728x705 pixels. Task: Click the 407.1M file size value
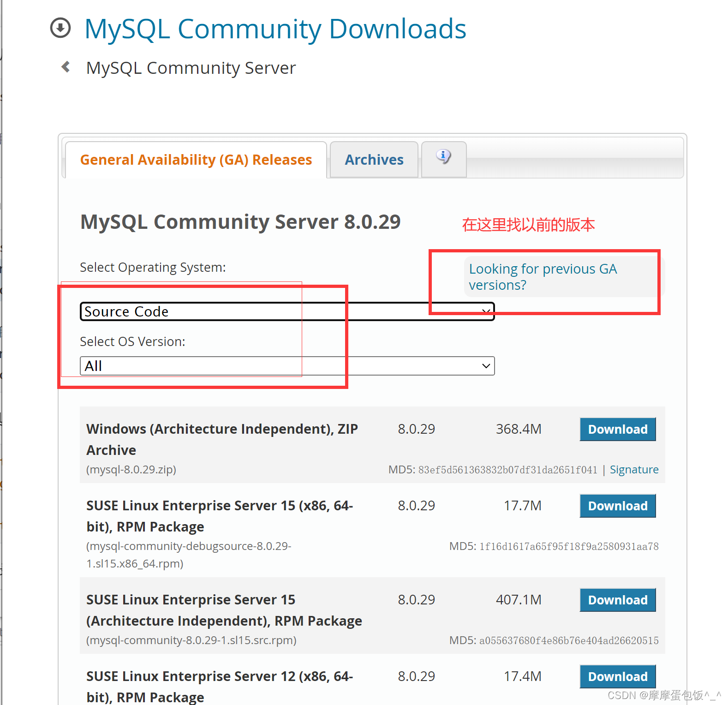pos(519,600)
